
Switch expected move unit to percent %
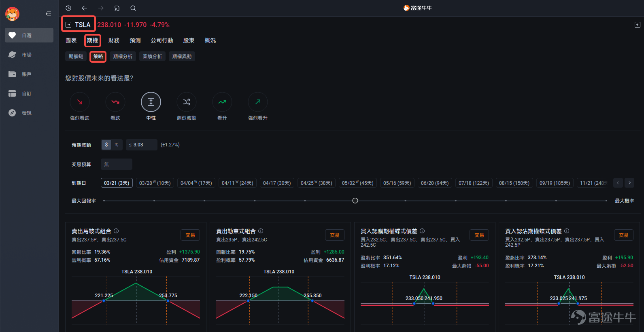click(x=117, y=145)
